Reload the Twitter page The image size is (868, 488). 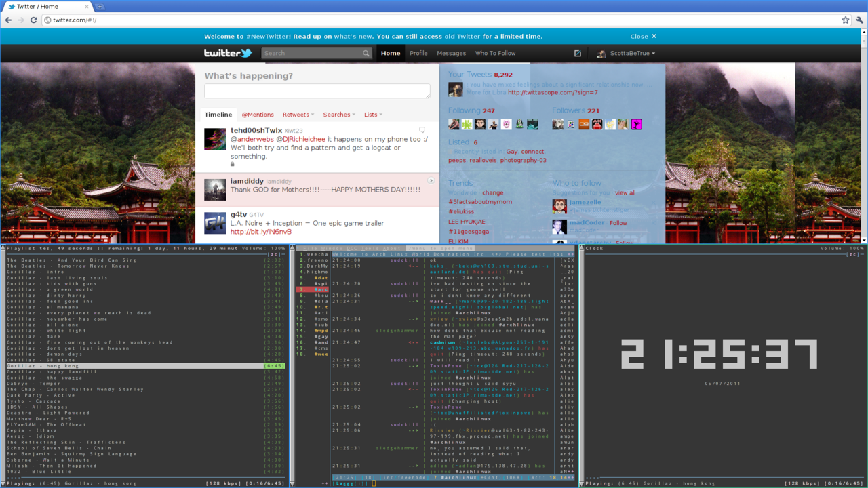pos(33,20)
